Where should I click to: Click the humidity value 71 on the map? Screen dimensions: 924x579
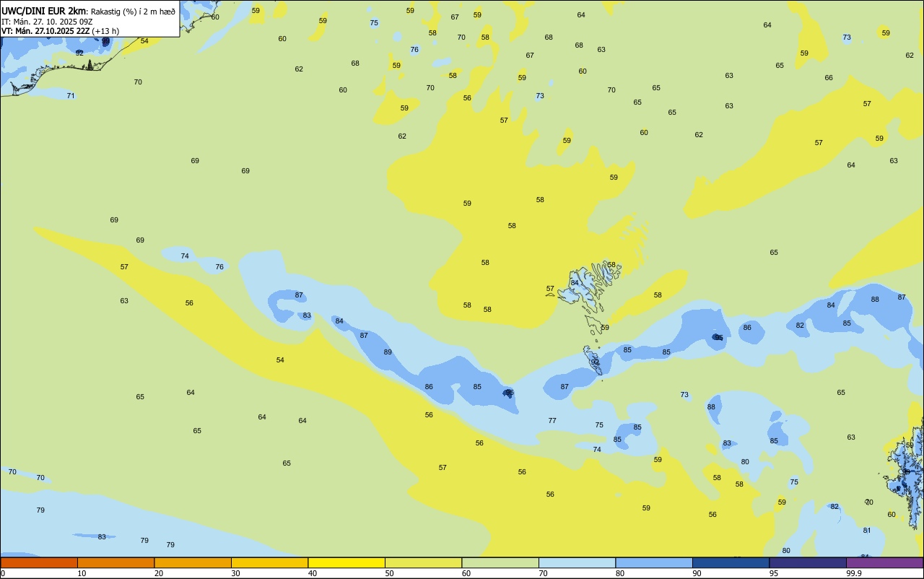click(x=71, y=96)
